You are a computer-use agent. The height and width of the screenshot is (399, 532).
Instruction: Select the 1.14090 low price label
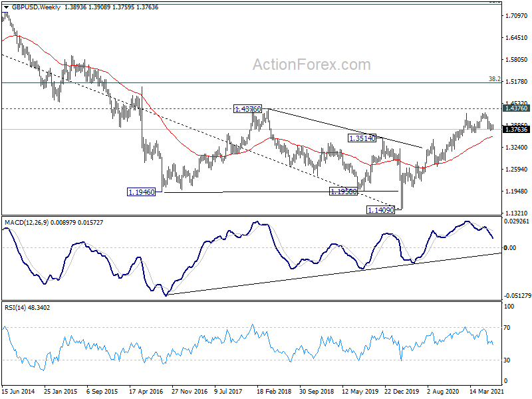381,210
